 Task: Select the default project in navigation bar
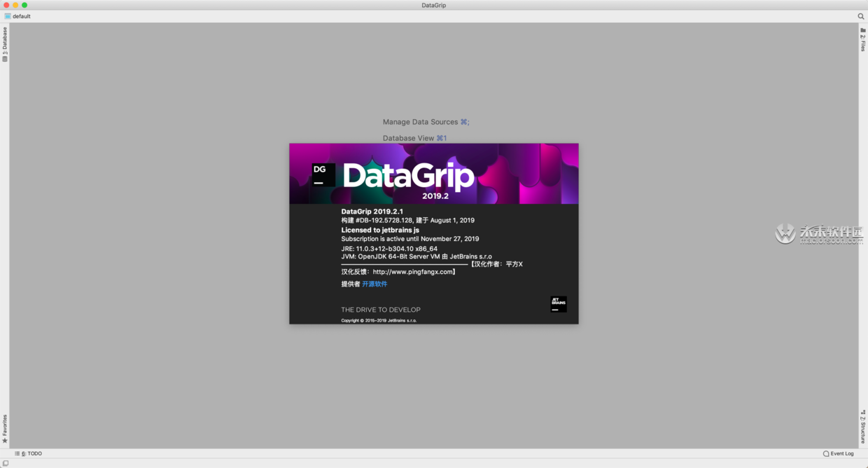(17, 16)
